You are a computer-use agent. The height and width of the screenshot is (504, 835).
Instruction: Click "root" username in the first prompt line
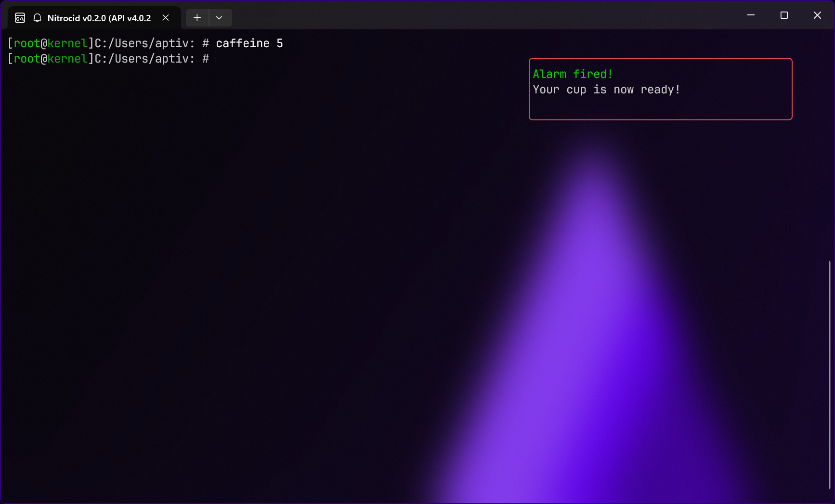27,43
